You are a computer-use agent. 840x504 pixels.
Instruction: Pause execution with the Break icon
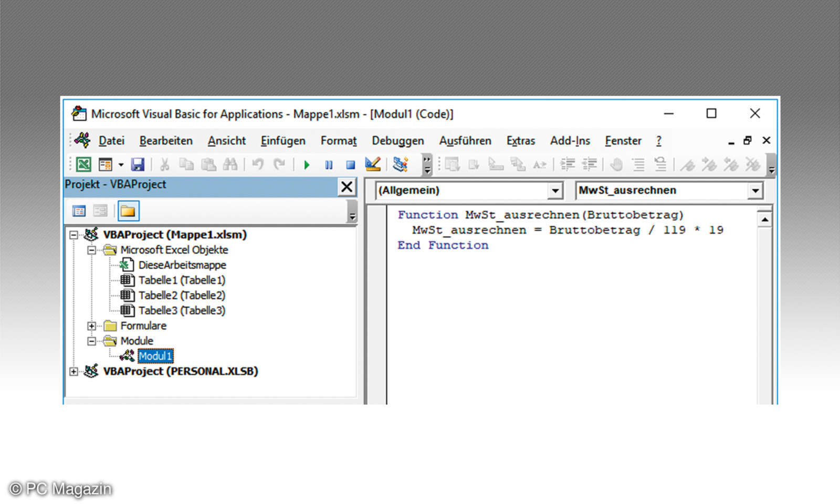coord(329,165)
